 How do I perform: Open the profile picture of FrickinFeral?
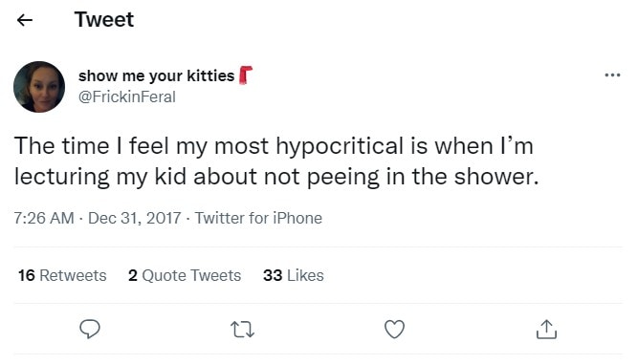click(39, 87)
